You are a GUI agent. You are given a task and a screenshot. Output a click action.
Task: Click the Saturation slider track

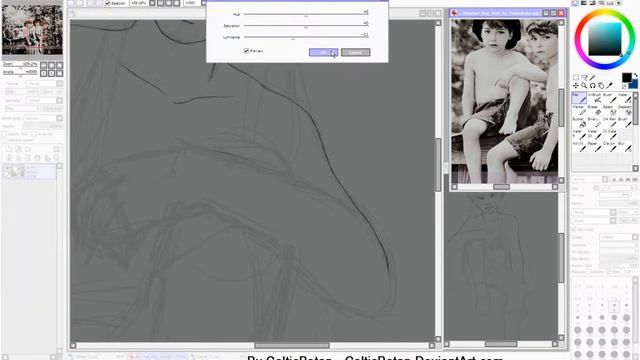pyautogui.click(x=306, y=26)
